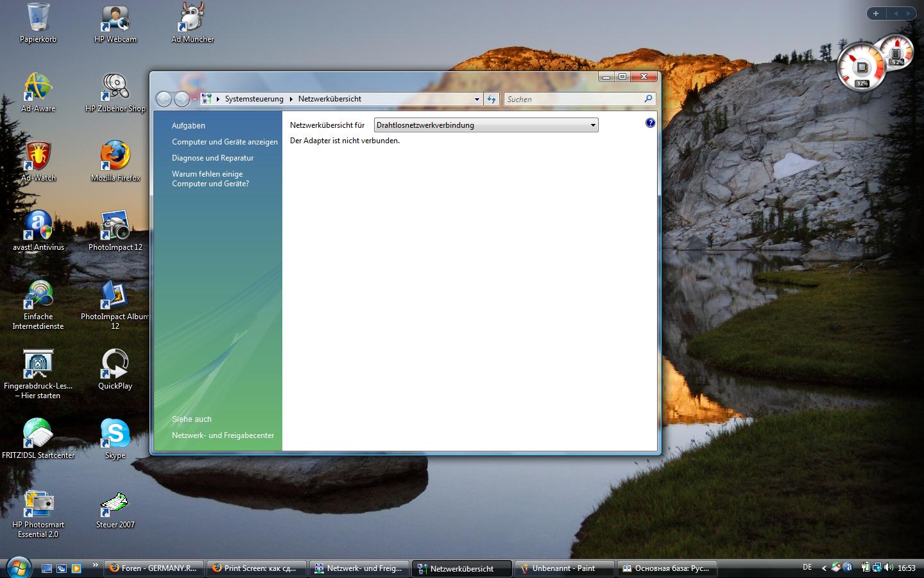This screenshot has height=578, width=924.
Task: Click the blue help question mark icon
Action: coord(650,123)
